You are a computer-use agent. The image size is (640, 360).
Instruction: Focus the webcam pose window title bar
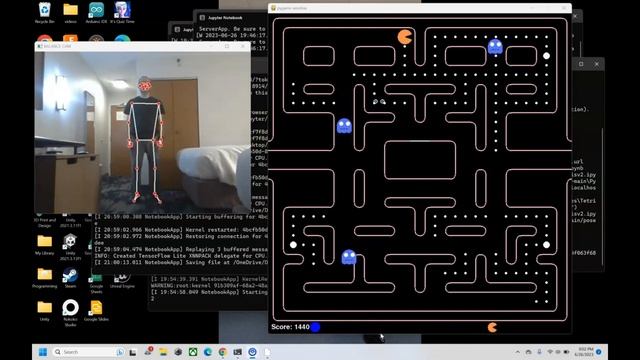(142, 46)
